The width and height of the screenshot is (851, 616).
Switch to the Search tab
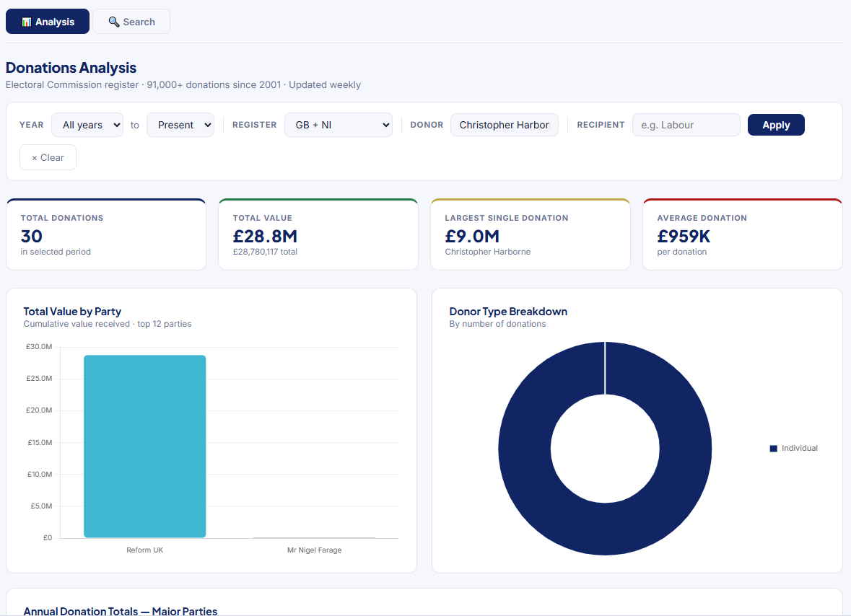tap(131, 22)
